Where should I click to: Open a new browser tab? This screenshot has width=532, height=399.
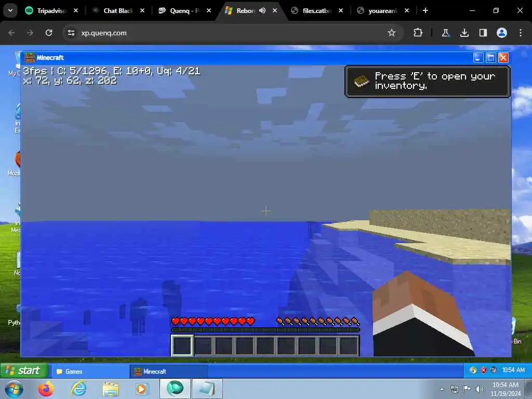tap(425, 10)
